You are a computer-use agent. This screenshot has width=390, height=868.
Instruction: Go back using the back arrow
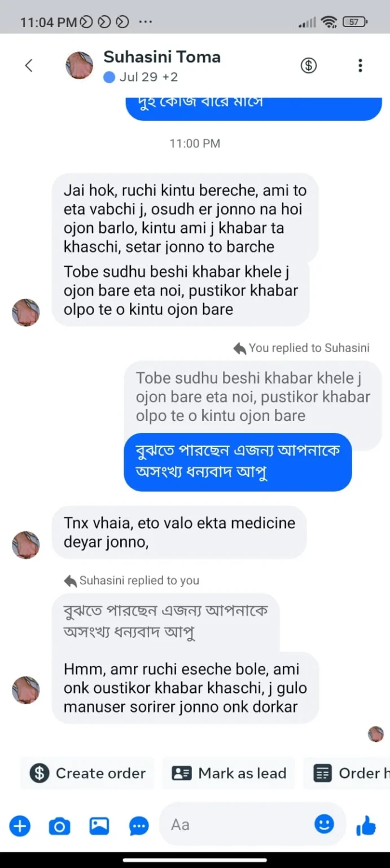(29, 66)
